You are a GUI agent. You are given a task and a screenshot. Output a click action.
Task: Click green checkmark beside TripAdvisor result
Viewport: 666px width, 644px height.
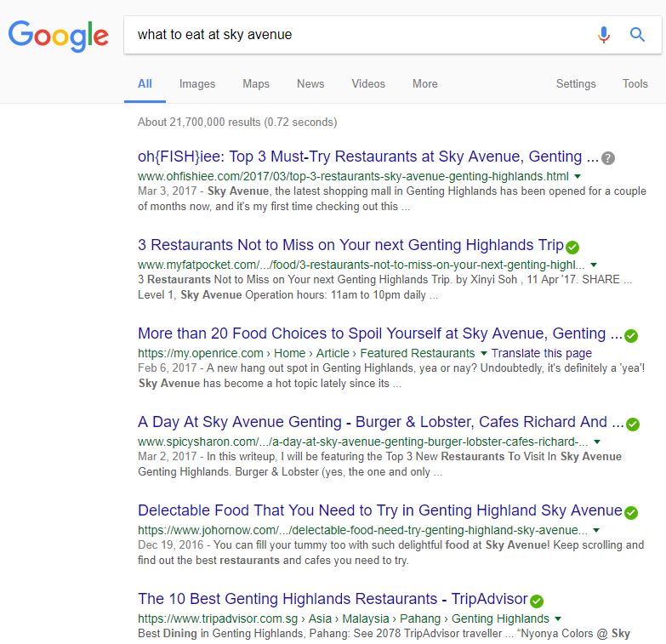537,601
